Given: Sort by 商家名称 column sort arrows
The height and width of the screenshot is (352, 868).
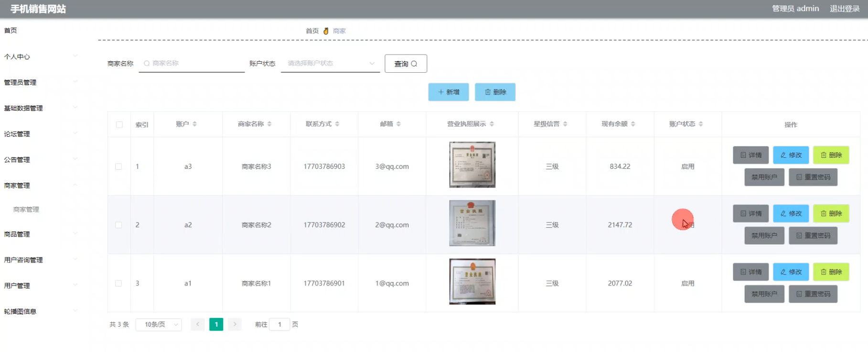Looking at the screenshot, I should click(269, 124).
